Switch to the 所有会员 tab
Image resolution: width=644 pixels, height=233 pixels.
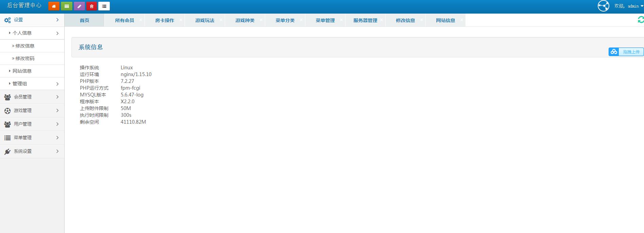pyautogui.click(x=124, y=20)
